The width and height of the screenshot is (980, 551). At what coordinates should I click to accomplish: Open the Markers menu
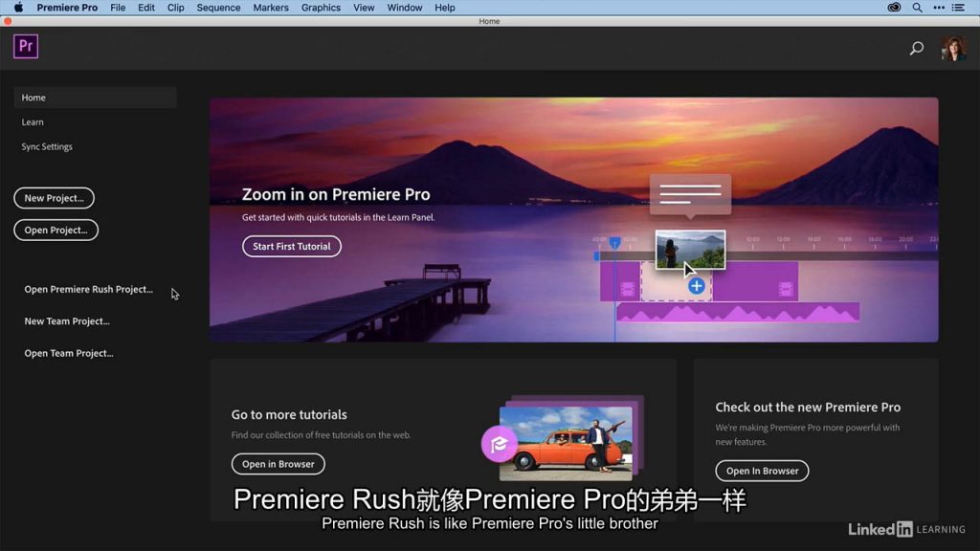pyautogui.click(x=271, y=8)
